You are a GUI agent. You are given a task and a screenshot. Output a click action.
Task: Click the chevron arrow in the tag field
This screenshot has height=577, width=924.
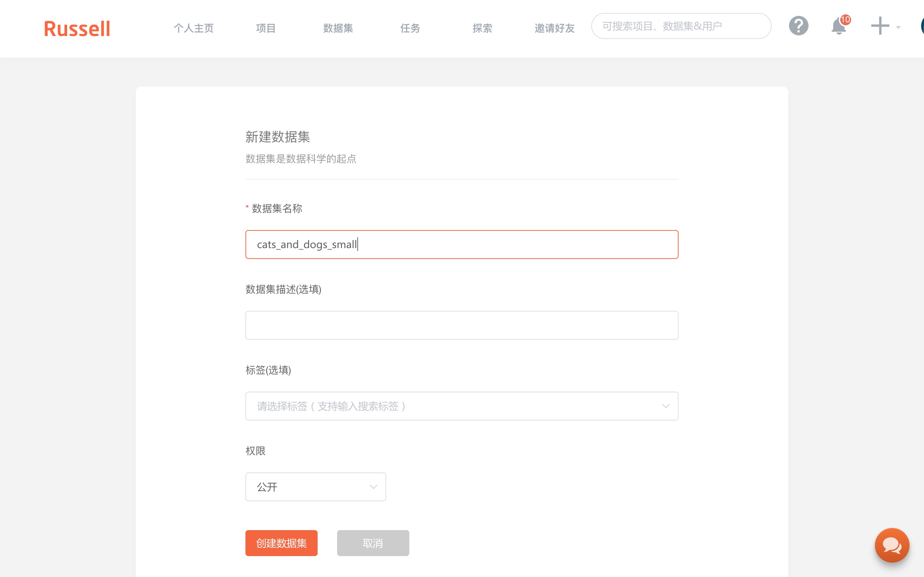(666, 406)
